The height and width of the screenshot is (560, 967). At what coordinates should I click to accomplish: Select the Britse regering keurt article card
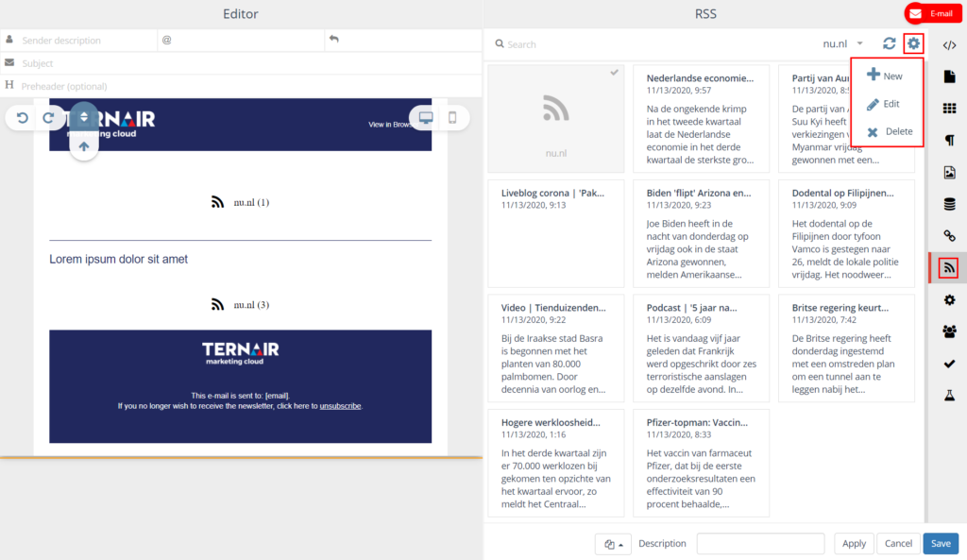click(x=847, y=348)
